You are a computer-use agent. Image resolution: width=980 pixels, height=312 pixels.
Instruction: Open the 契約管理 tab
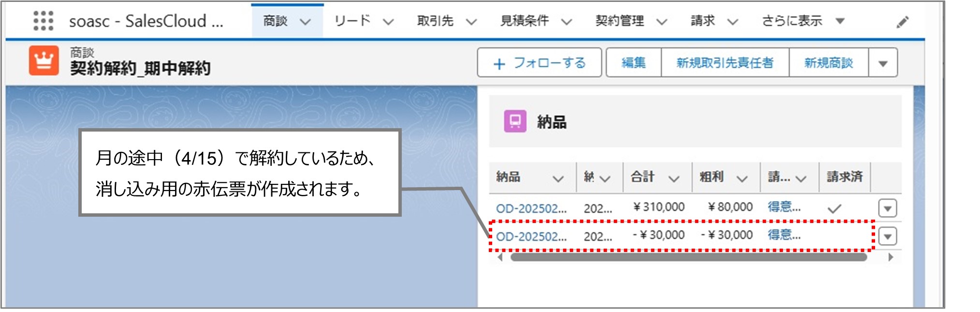coord(620,21)
